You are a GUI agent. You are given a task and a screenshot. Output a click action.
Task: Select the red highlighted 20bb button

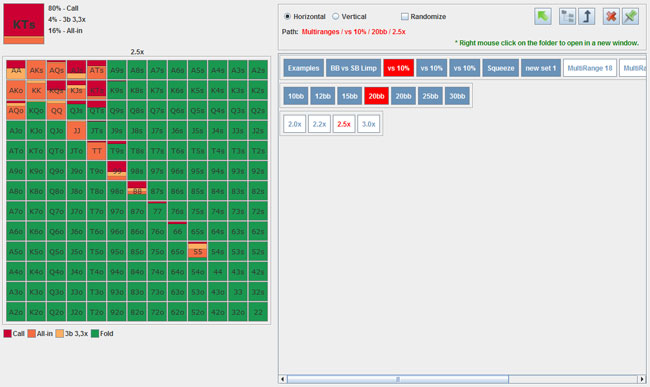376,96
